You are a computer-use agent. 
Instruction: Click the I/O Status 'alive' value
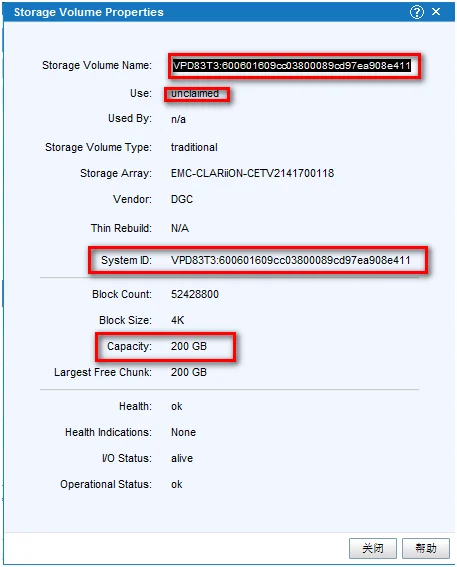coord(181,458)
